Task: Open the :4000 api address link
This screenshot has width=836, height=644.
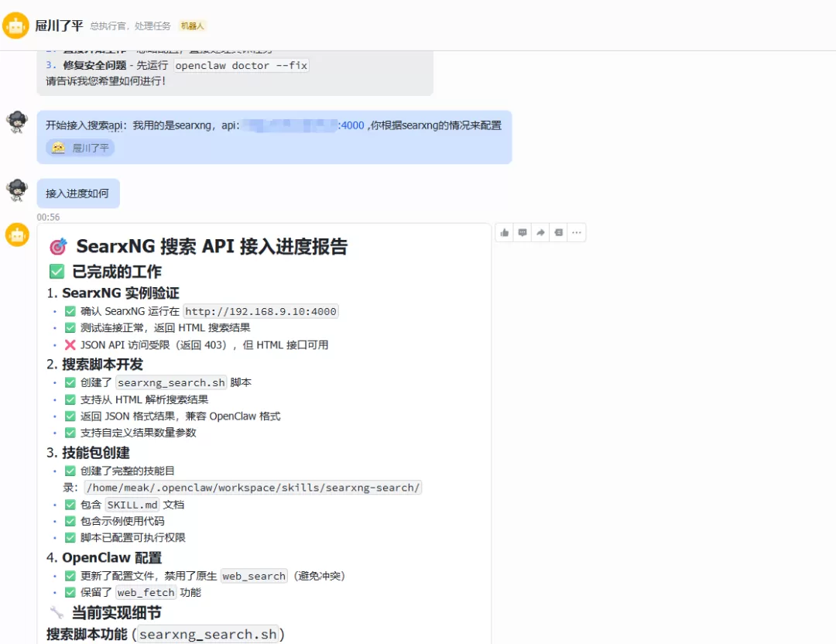Action: point(351,125)
